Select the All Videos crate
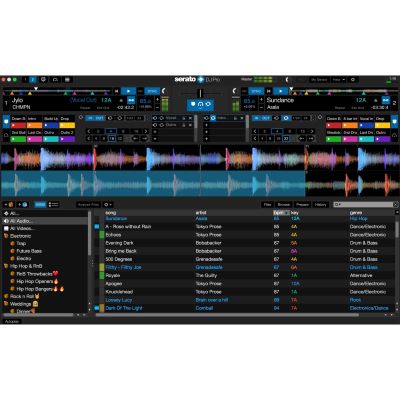The width and height of the screenshot is (400, 400). (45, 228)
